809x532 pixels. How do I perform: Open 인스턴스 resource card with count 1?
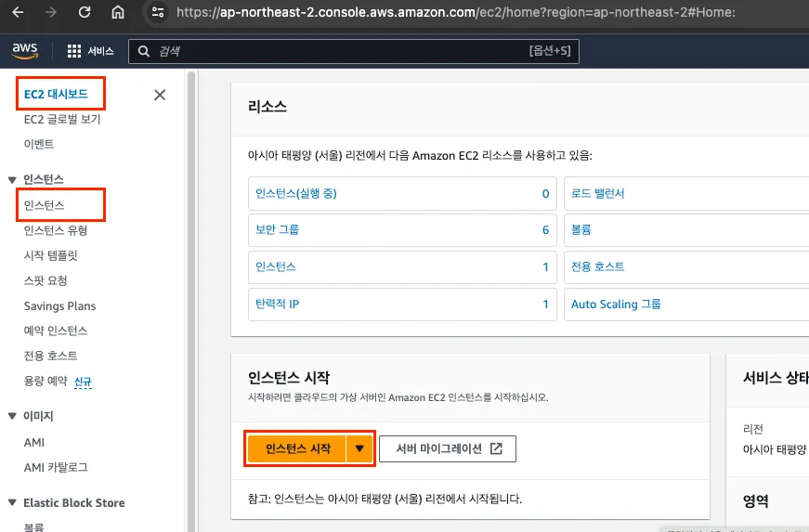coord(402,267)
